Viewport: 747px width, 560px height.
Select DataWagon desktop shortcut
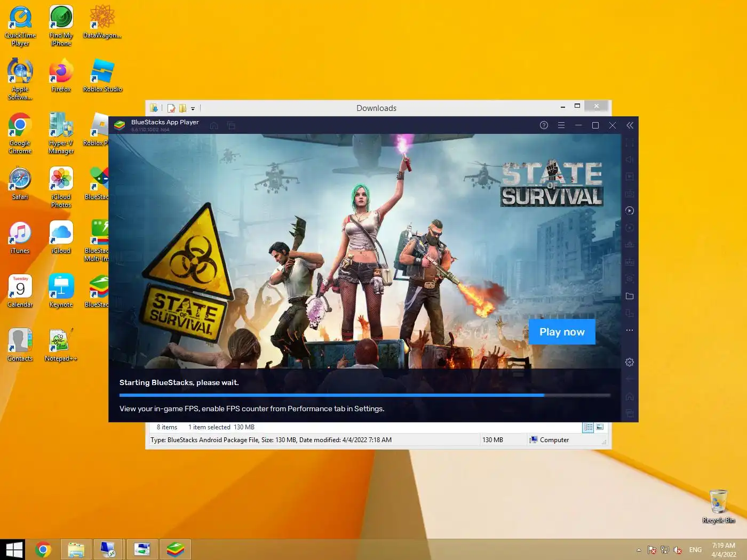(x=102, y=22)
